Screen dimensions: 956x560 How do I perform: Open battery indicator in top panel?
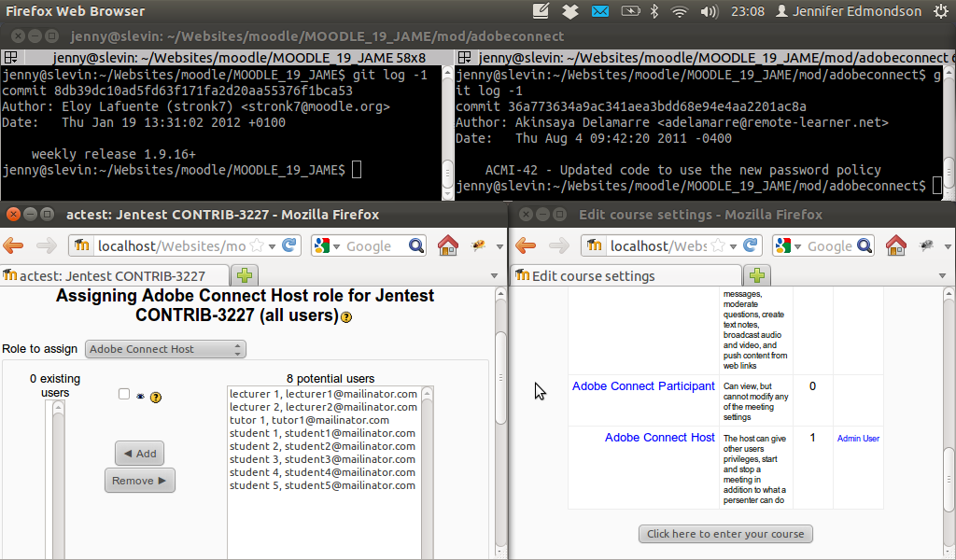(x=630, y=11)
